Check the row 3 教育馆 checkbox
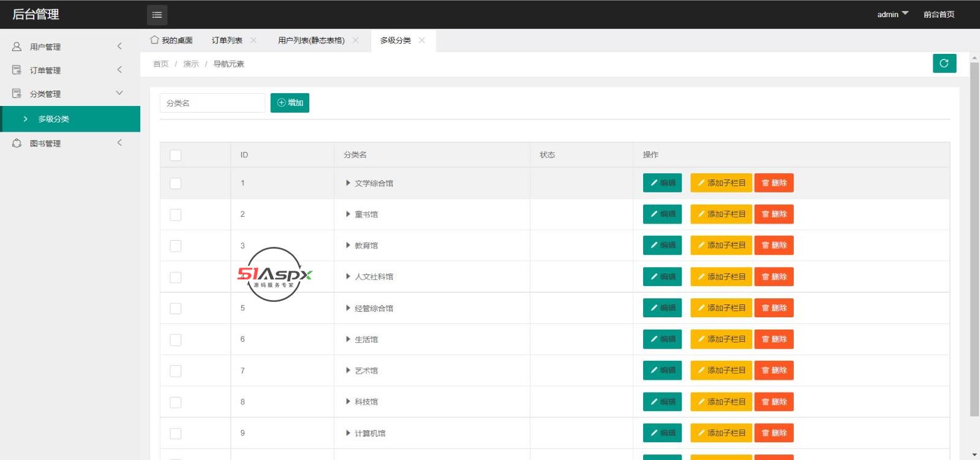The image size is (980, 460). point(176,246)
